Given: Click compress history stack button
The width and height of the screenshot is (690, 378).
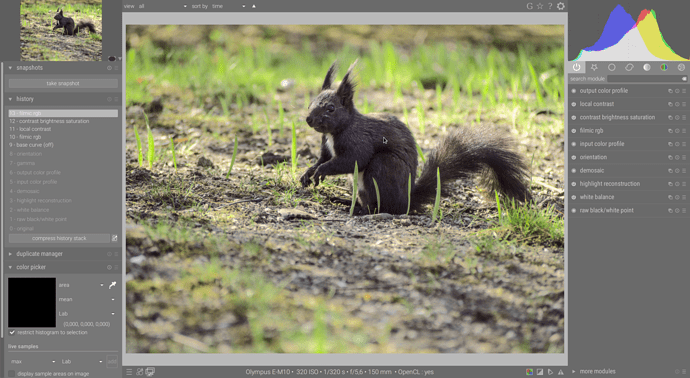Looking at the screenshot, I should [x=59, y=238].
